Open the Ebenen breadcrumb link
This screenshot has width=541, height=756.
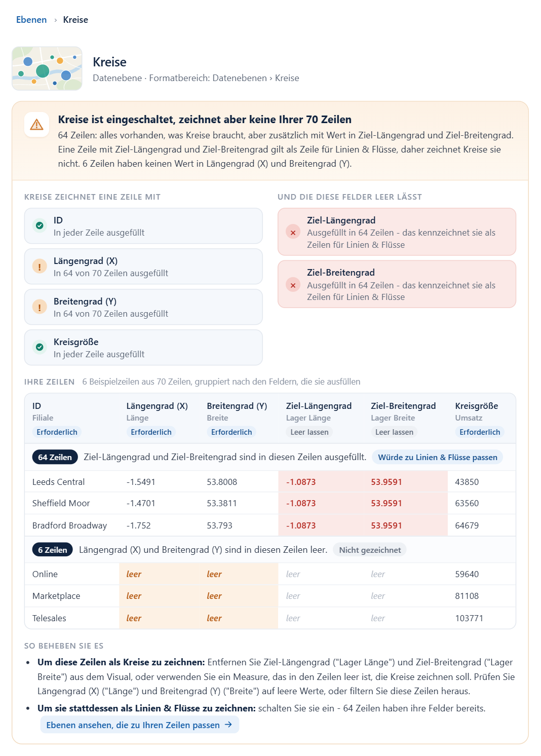click(x=31, y=20)
